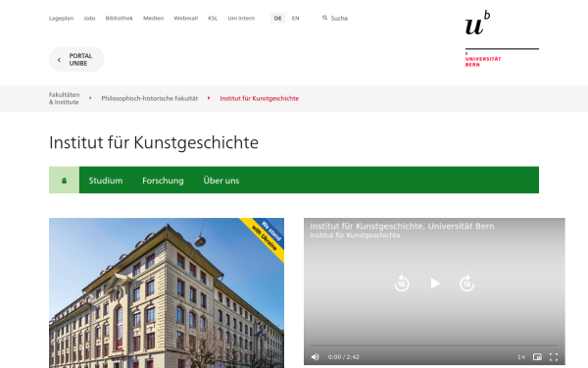Change video playback speed 1×
Viewport: 588px width, 368px height.
(x=521, y=357)
